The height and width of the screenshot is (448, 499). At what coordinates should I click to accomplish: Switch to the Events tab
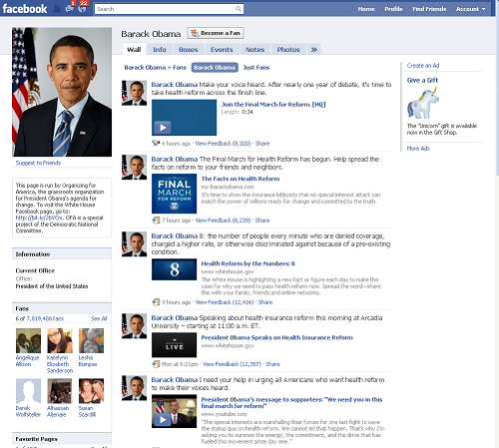[222, 50]
